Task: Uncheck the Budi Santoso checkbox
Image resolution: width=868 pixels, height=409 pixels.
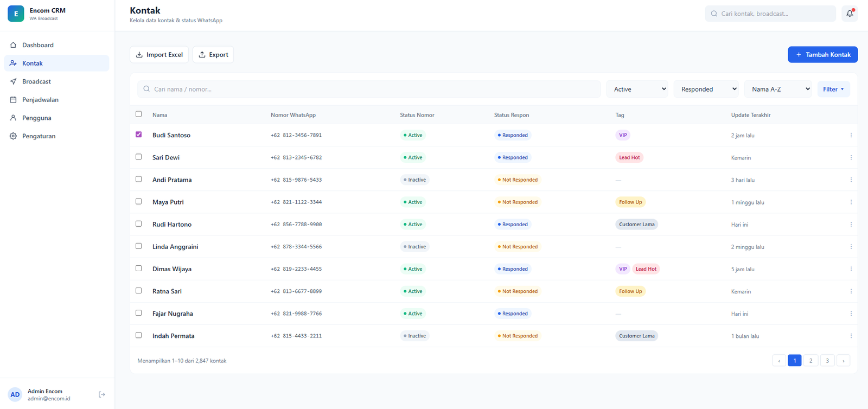Action: (138, 135)
